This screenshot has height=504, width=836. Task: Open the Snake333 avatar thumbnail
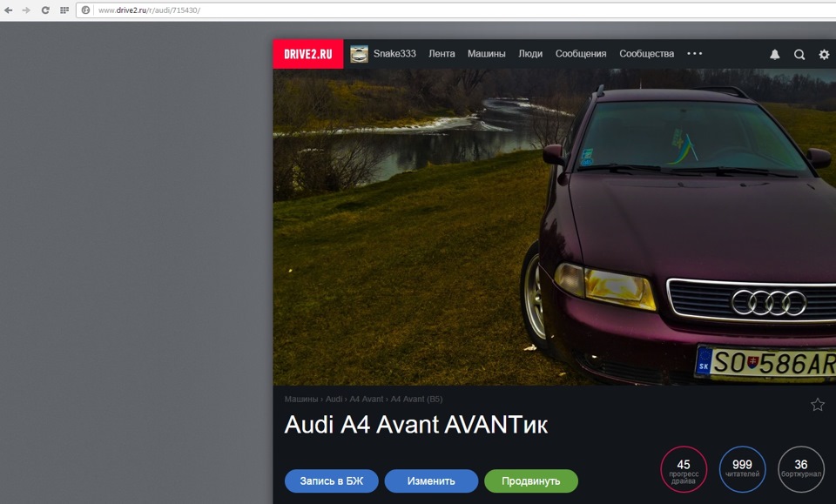tap(359, 54)
